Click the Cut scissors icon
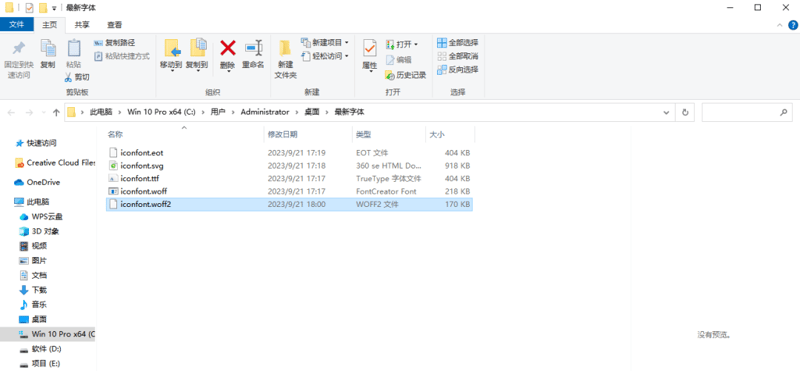The image size is (800, 371). click(68, 77)
